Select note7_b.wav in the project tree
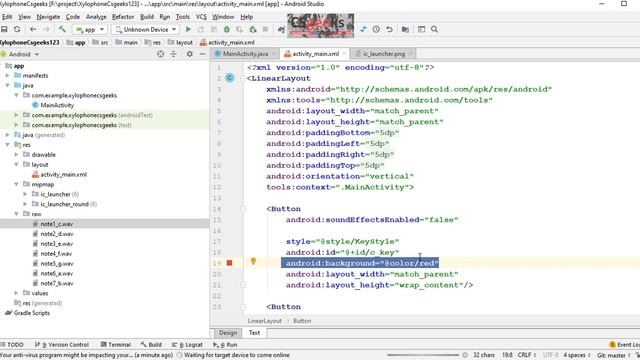 [57, 283]
